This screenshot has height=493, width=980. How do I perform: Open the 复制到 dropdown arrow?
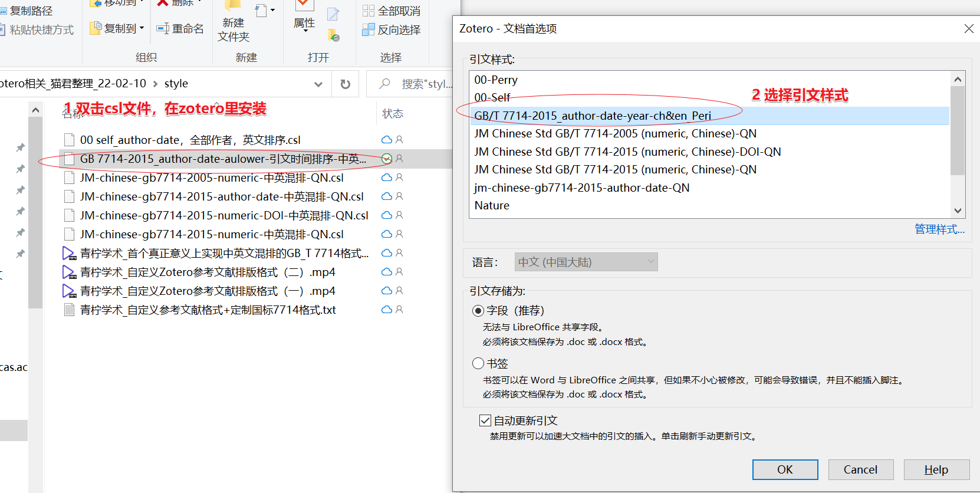coord(142,28)
